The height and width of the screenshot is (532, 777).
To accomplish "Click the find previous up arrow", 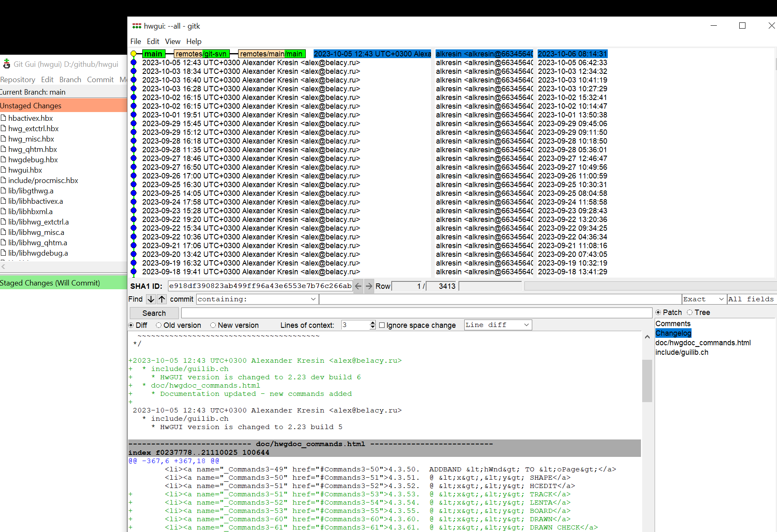I will coord(162,299).
